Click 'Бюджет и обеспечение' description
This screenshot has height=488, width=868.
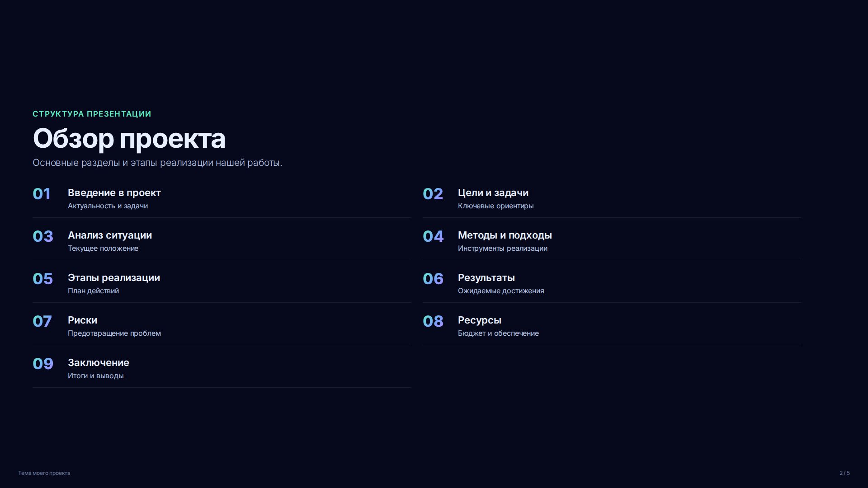[498, 333]
